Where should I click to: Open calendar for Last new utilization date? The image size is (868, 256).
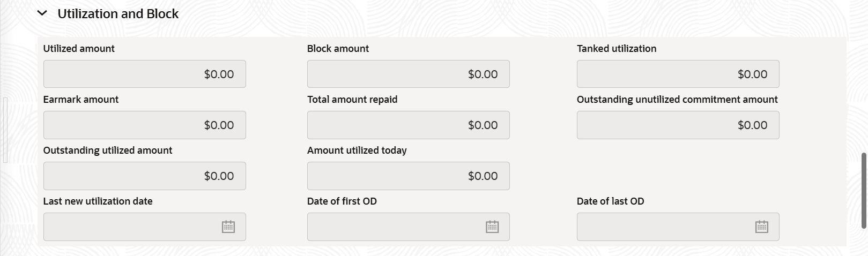click(228, 227)
